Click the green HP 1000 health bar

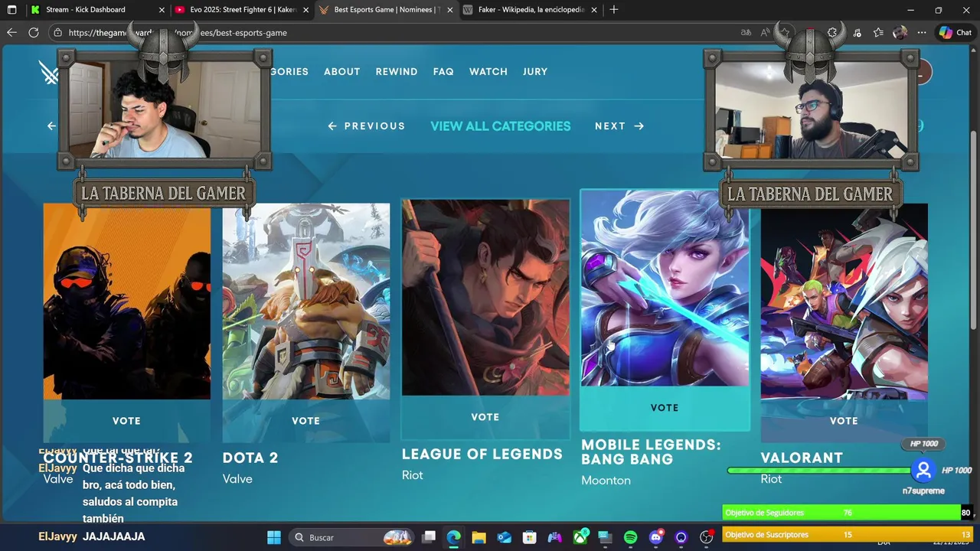tap(819, 471)
